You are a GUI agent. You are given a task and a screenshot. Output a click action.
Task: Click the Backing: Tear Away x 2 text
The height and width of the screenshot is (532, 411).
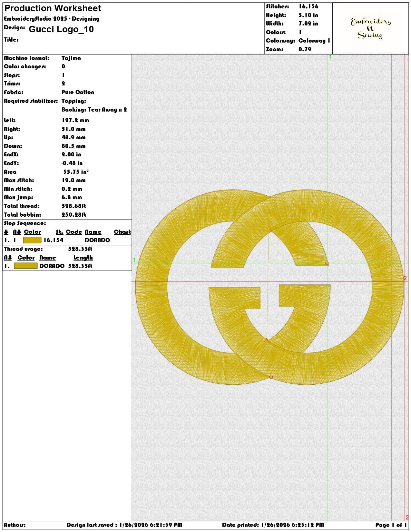[x=94, y=110]
